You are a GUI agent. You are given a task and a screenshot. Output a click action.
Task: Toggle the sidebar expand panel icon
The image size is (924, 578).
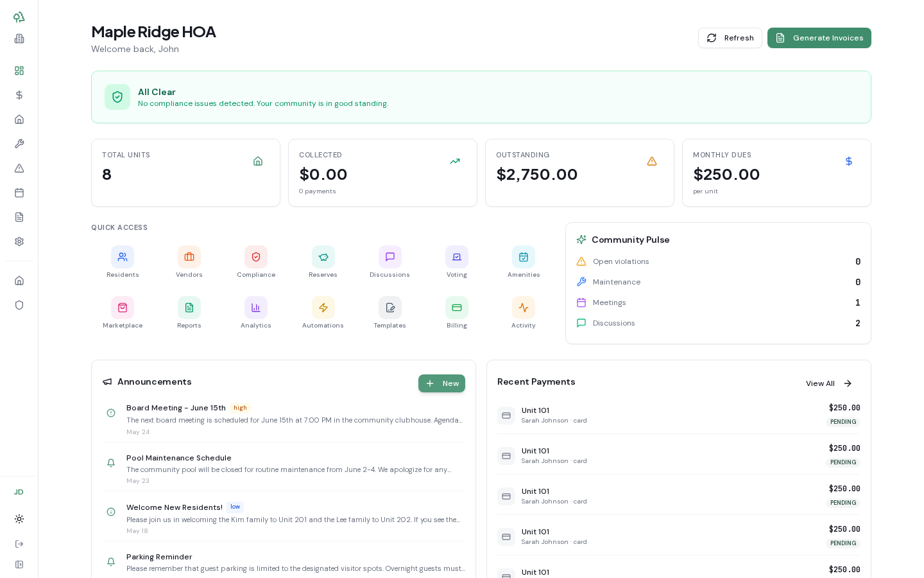pos(19,565)
